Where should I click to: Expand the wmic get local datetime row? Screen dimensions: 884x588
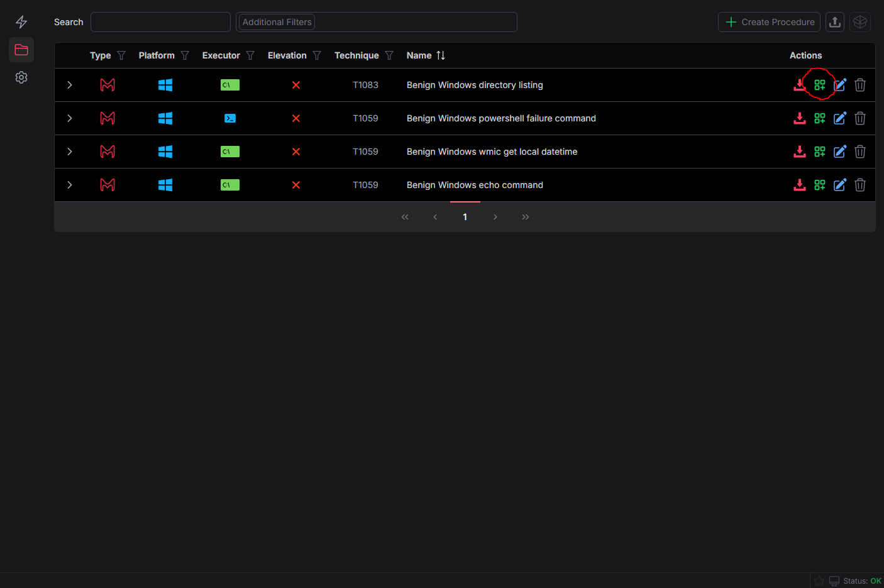70,152
